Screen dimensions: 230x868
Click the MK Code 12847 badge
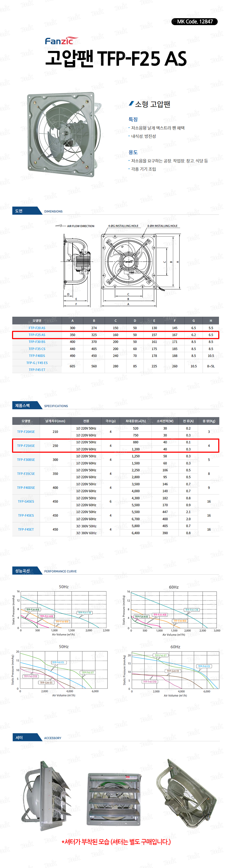point(194,22)
